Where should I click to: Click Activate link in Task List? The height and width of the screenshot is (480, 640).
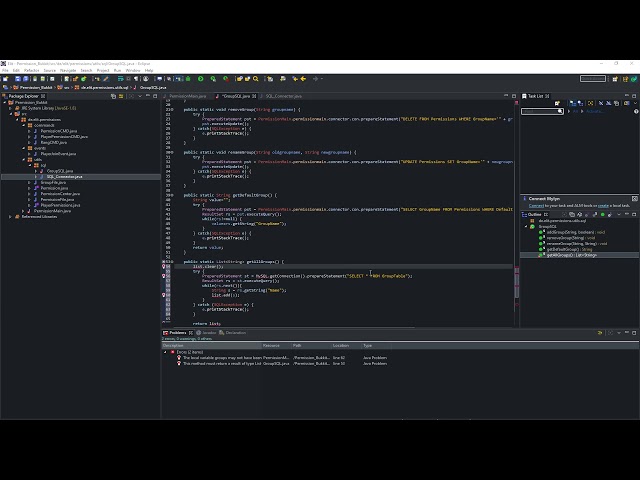pyautogui.click(x=594, y=111)
